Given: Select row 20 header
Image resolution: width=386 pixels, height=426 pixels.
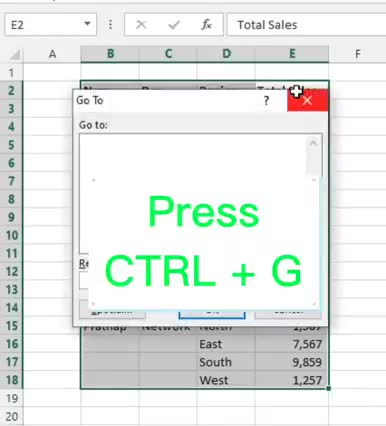Looking at the screenshot, I should [x=11, y=416].
